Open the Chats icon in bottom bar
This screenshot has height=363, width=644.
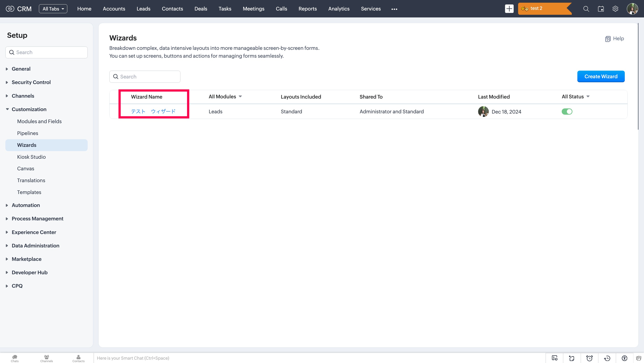pos(15,358)
